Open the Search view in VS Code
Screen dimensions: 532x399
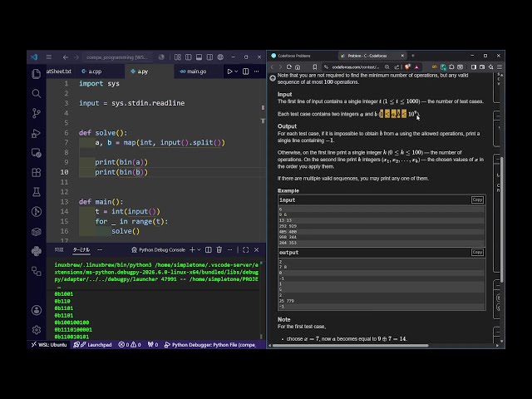[37, 93]
